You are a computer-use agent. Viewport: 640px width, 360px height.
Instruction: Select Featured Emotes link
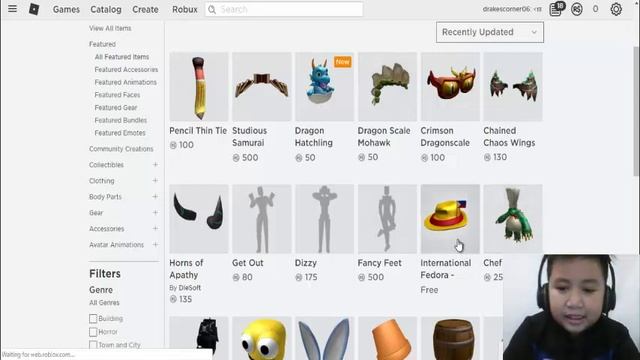point(120,133)
